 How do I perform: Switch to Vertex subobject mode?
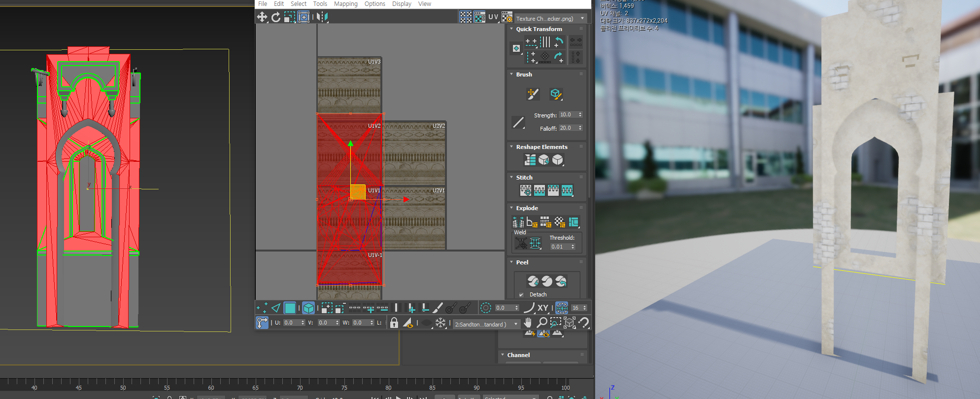coord(262,308)
